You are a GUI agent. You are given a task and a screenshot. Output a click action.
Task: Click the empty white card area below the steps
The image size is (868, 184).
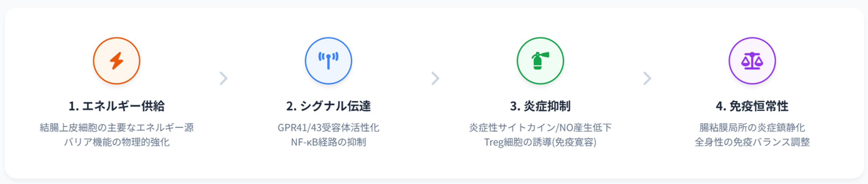tap(434, 164)
